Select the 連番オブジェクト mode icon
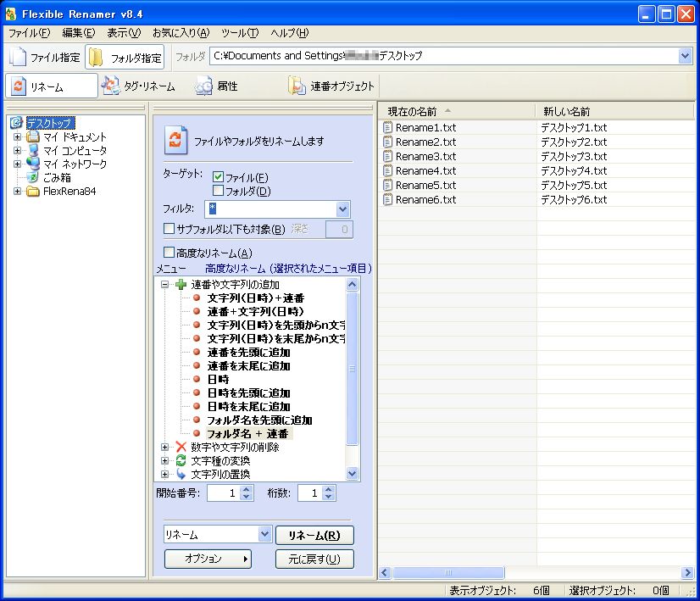Viewport: 700px width, 601px height. click(297, 86)
